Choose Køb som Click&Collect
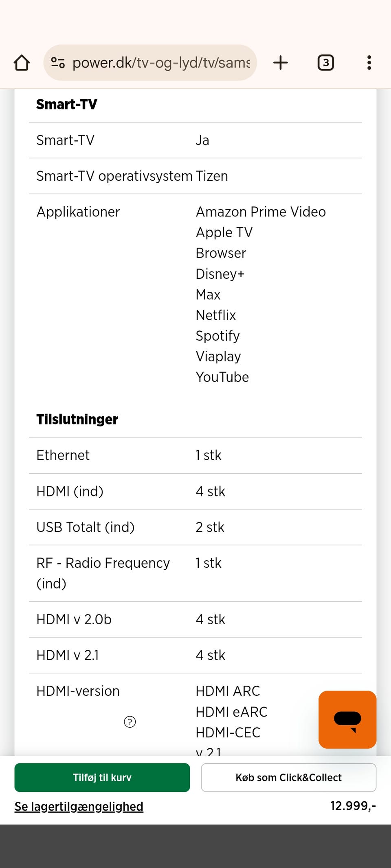 288,778
